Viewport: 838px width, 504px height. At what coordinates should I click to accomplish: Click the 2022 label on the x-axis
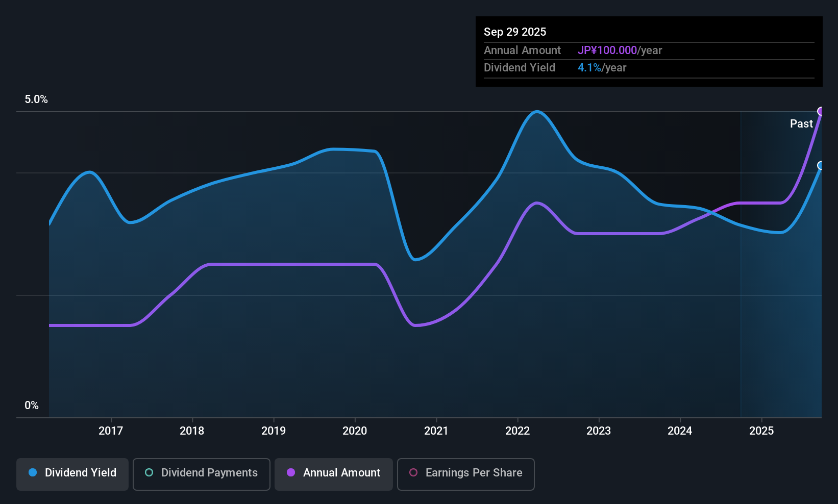pyautogui.click(x=517, y=431)
